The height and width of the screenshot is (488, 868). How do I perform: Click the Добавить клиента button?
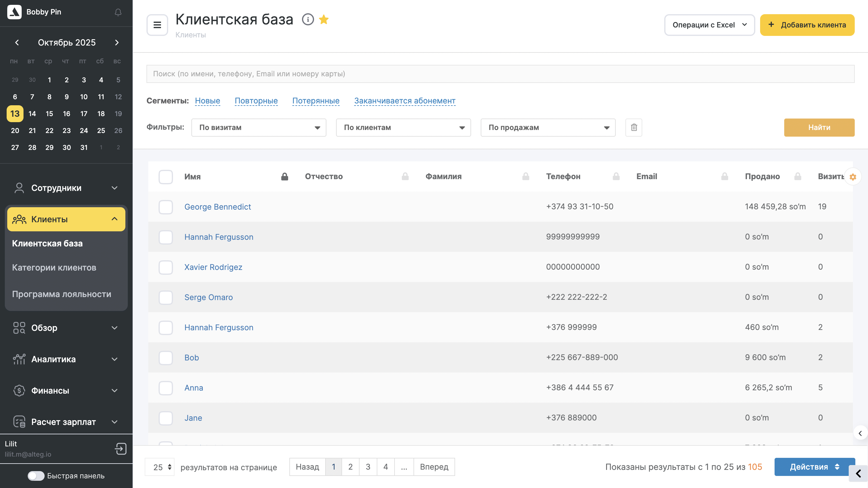pos(807,25)
